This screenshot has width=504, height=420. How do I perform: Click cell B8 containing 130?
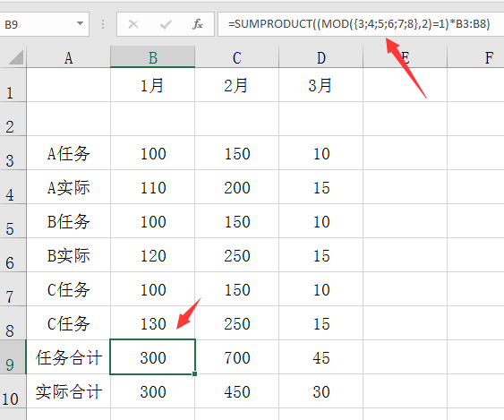coord(153,323)
